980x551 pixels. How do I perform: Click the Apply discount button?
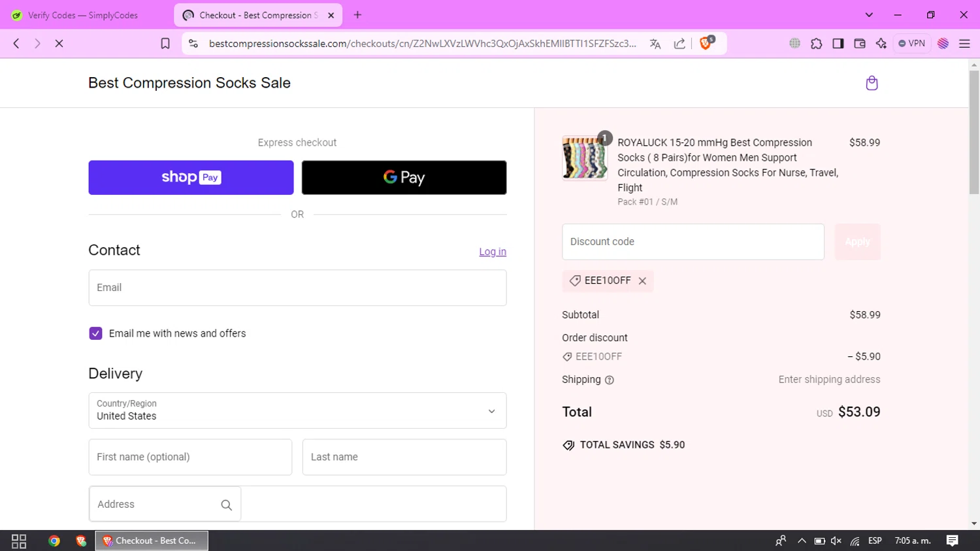[x=857, y=242]
